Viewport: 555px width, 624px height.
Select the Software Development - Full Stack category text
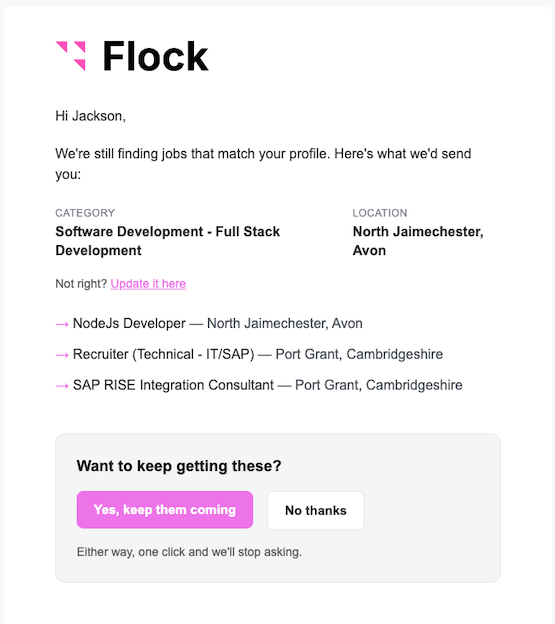pos(167,241)
